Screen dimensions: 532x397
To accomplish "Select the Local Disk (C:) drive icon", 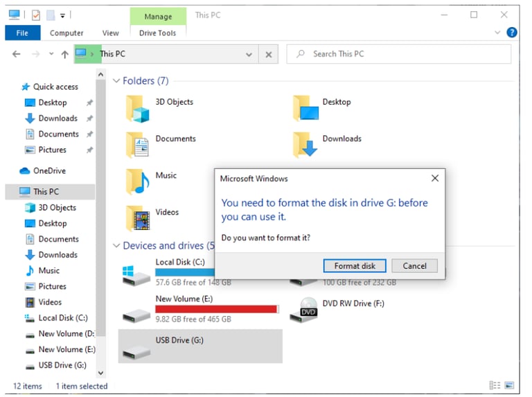I will 136,276.
